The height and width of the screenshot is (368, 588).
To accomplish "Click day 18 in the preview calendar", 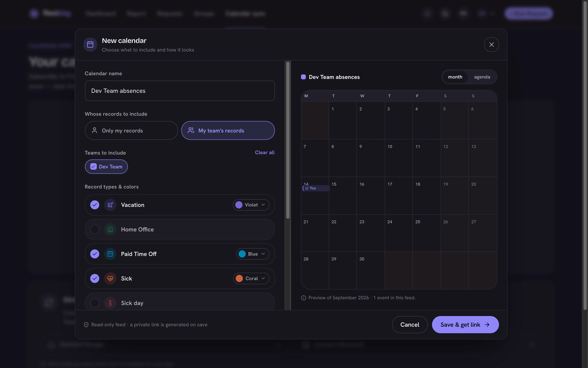I will click(427, 196).
